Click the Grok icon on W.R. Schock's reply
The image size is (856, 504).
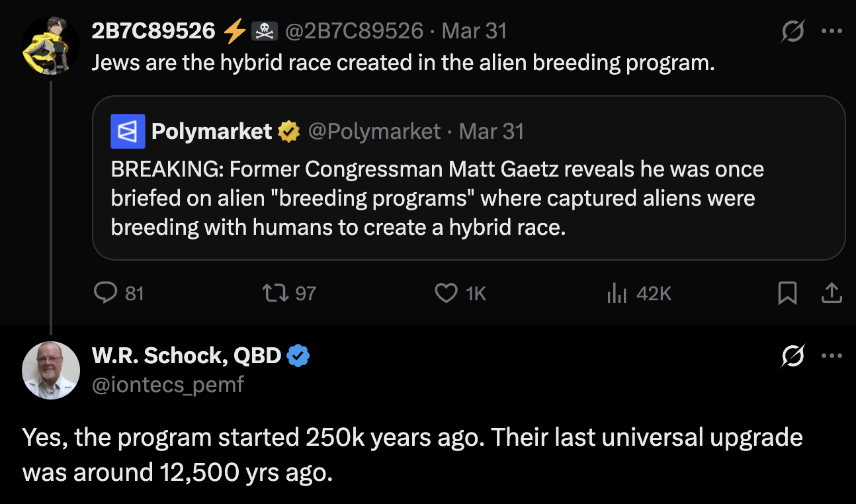[794, 356]
